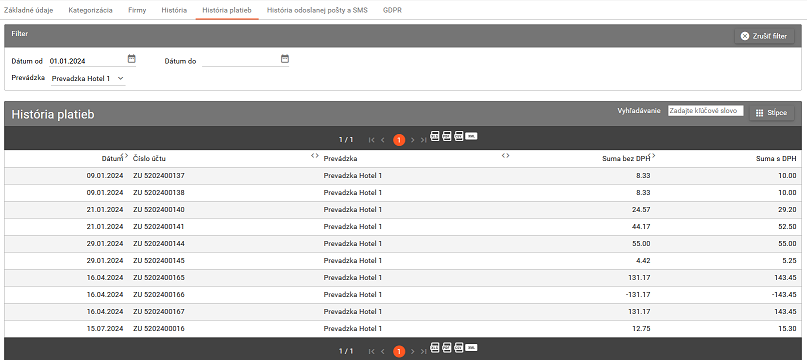Sort by the Dátum column header

tap(112, 159)
